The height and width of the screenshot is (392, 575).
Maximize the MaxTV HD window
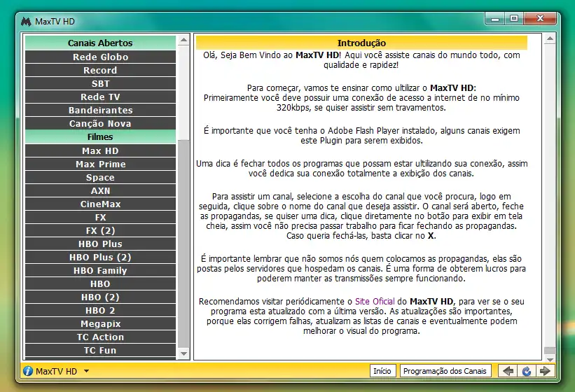514,19
